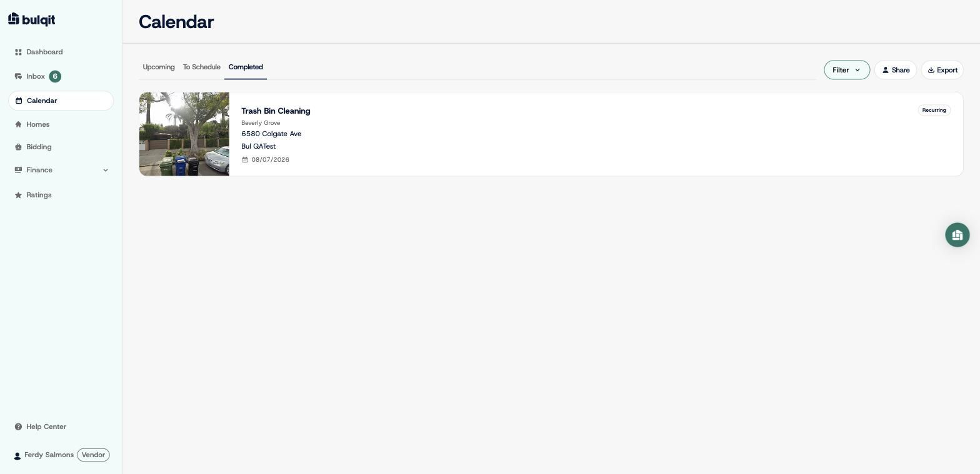Click the bulqit logo

pos(32,20)
